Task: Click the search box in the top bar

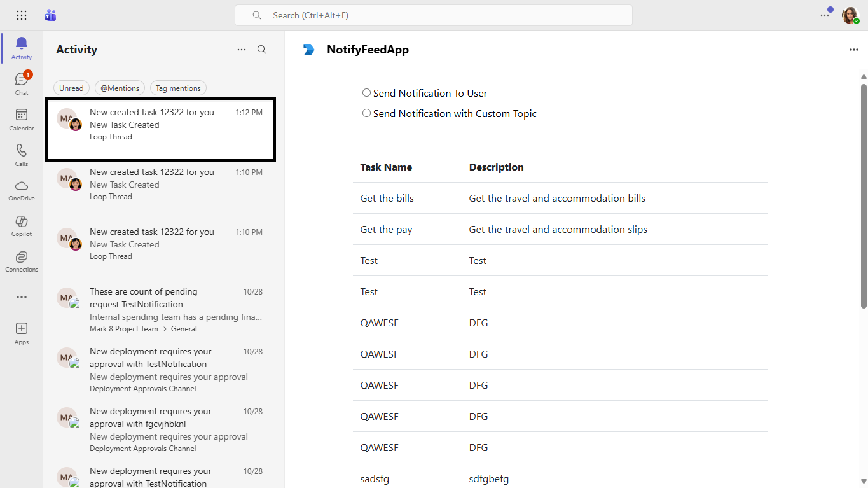Action: pyautogui.click(x=434, y=15)
